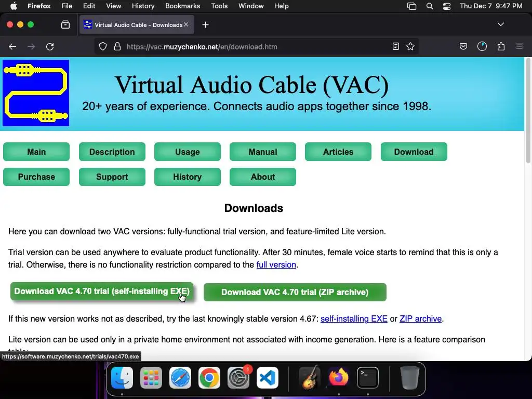The width and height of the screenshot is (532, 399).
Task: Go to the History page button
Action: pos(187,177)
